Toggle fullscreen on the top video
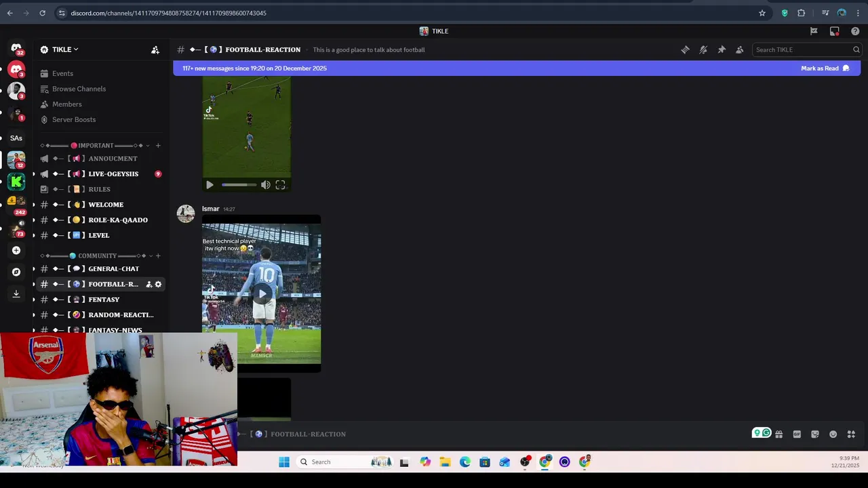 pyautogui.click(x=280, y=185)
